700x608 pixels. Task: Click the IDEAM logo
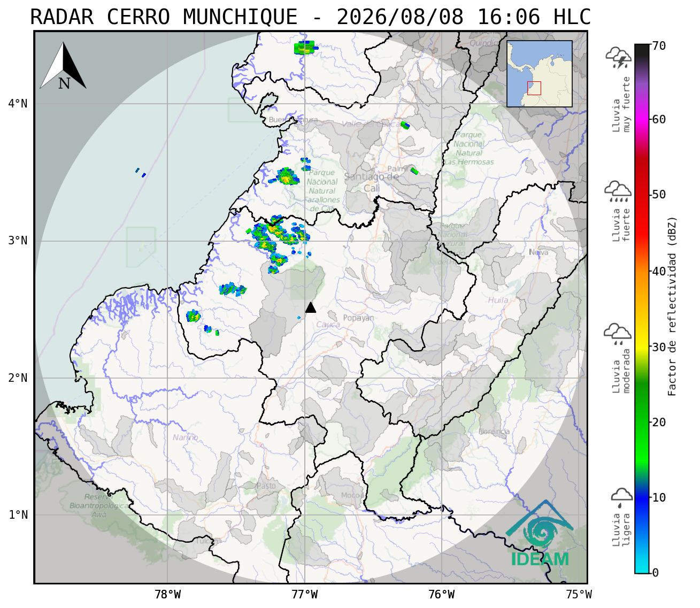(x=540, y=534)
